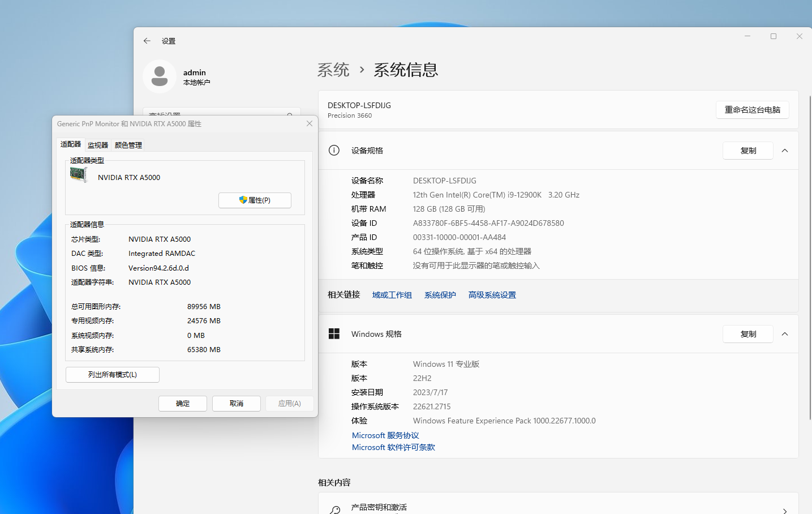Click the back arrow in Settings
This screenshot has height=514, width=812.
pyautogui.click(x=147, y=41)
